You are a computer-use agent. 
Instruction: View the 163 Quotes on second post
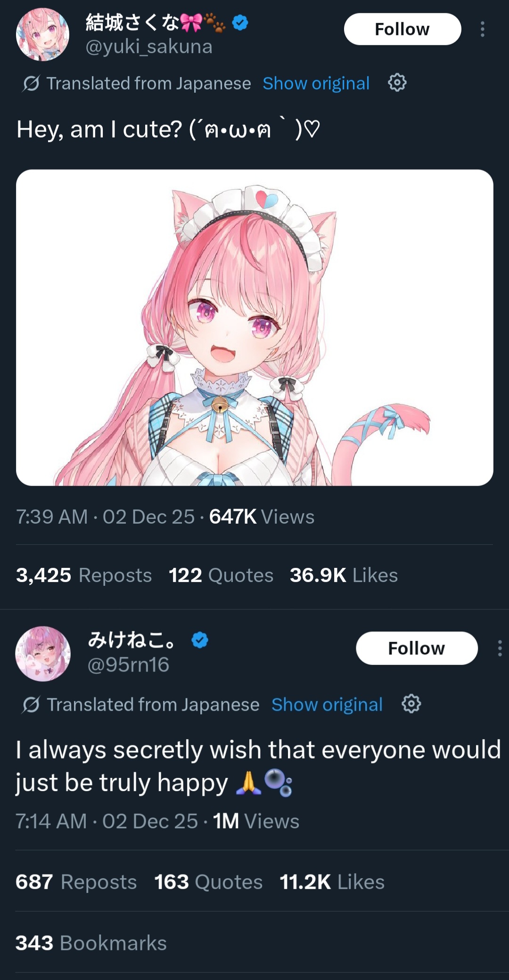208,882
